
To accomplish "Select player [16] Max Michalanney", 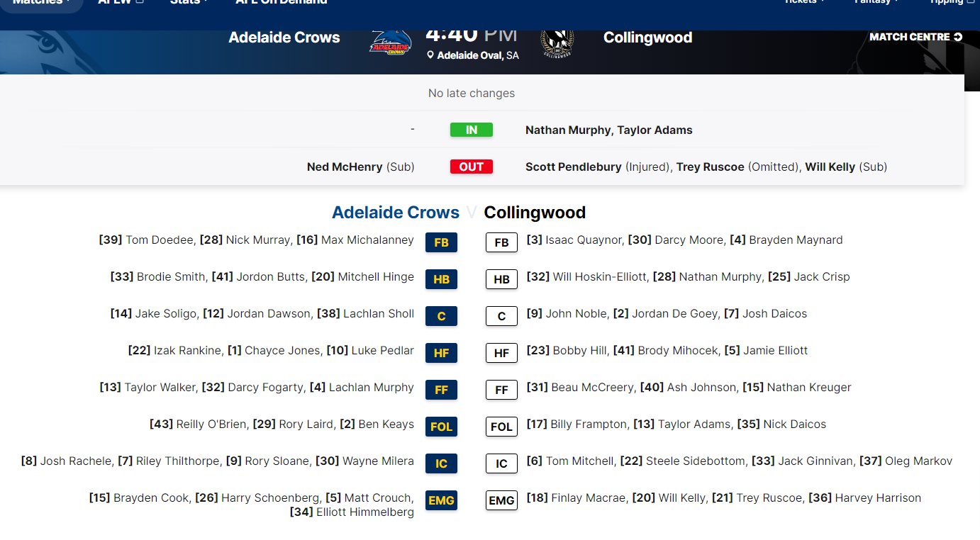I will click(355, 240).
